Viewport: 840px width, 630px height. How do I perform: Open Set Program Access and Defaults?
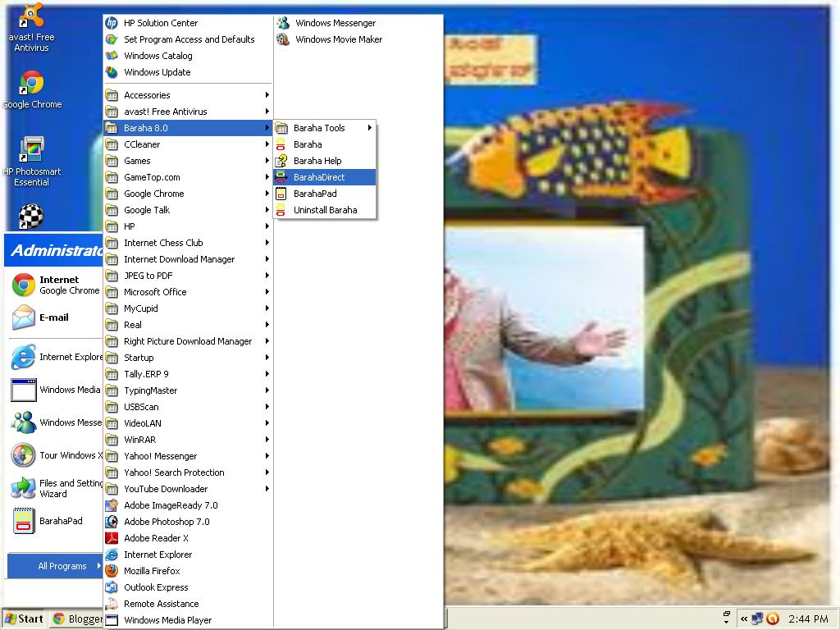(189, 39)
